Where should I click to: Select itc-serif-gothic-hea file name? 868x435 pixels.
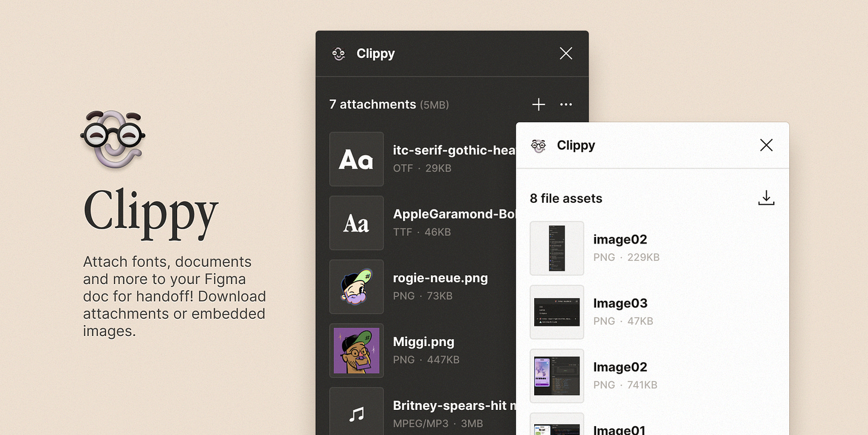pos(454,150)
